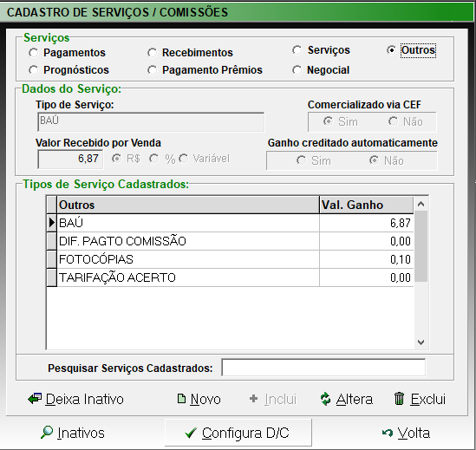Click the Deixa Inativo button

tap(75, 399)
